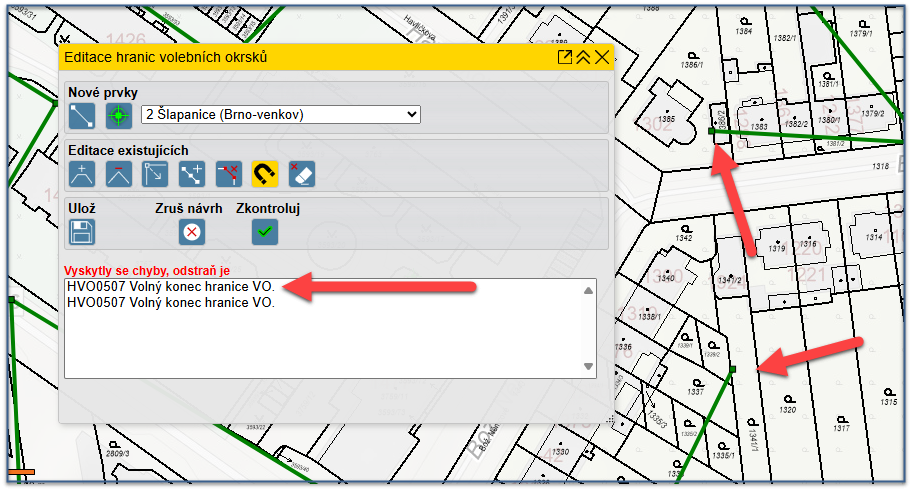Pick the add segment to line tool

(192, 174)
